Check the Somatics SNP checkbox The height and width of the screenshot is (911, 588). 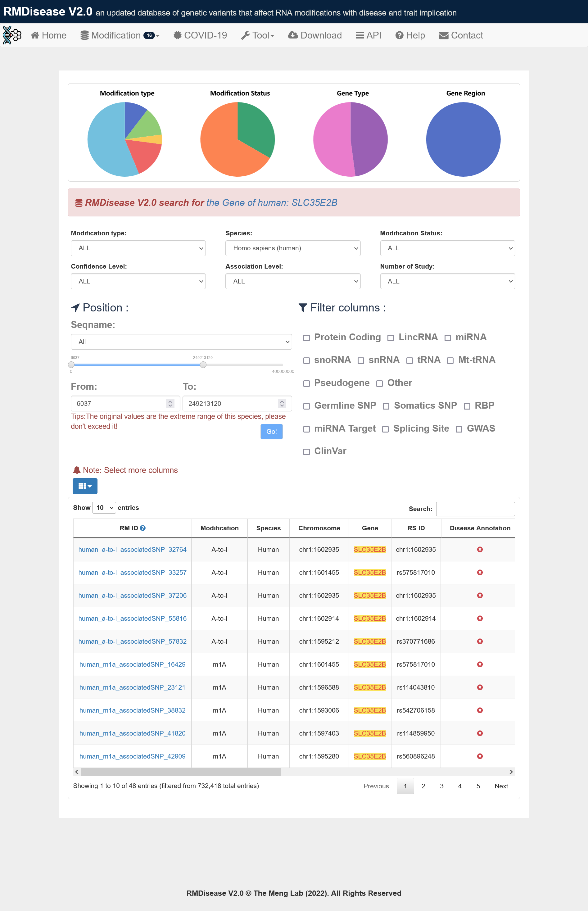[386, 406]
